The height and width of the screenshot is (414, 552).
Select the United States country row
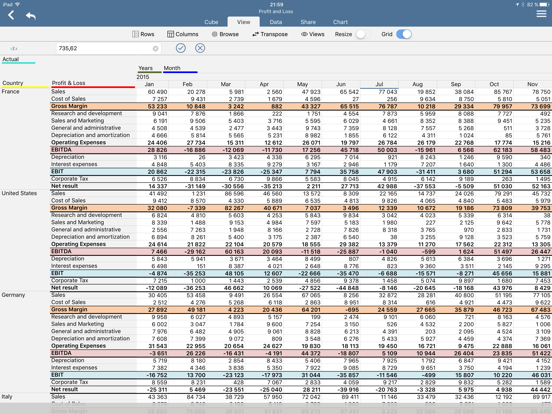point(19,193)
